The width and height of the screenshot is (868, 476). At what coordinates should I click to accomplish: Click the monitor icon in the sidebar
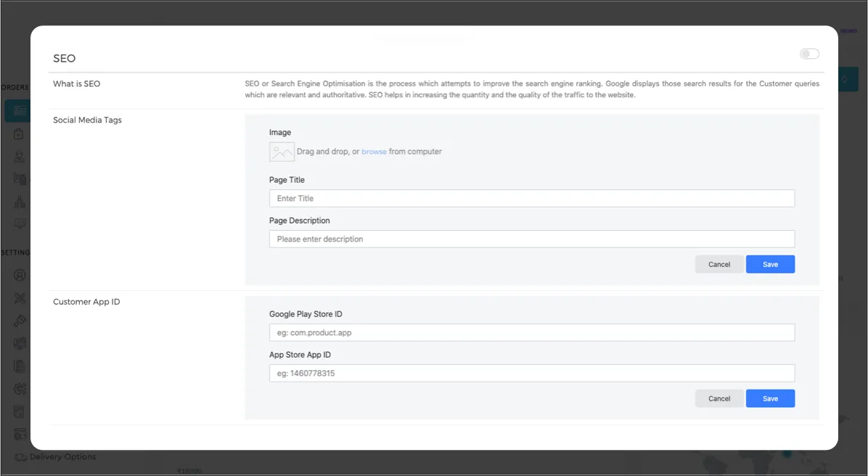tap(20, 223)
